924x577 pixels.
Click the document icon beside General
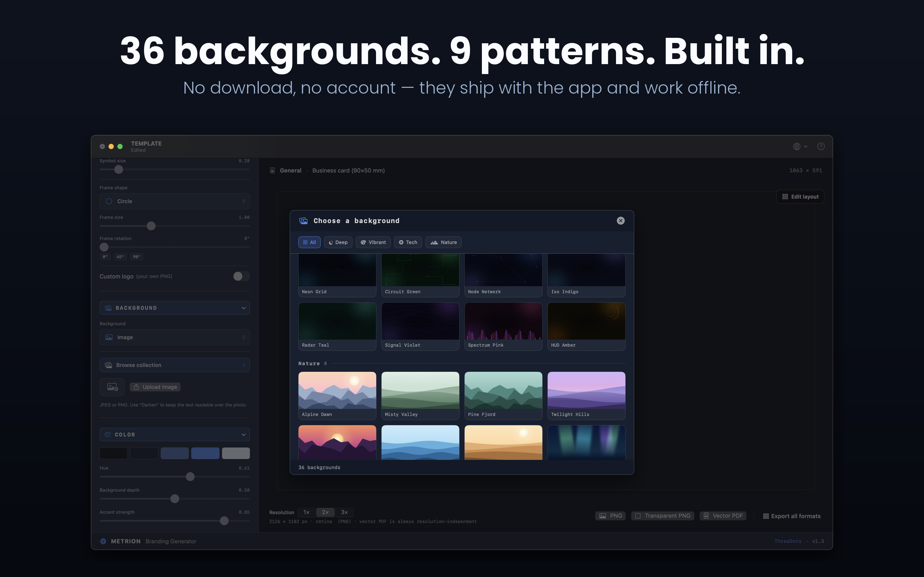(272, 171)
